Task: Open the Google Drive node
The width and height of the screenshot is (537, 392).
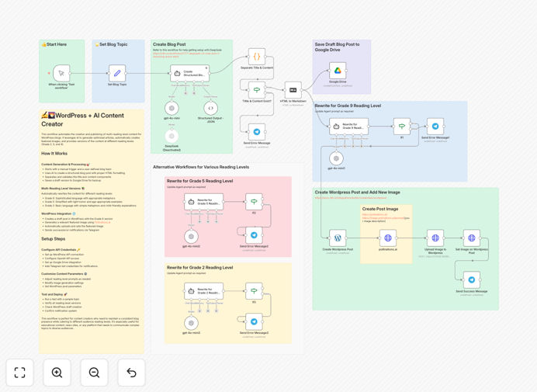Action: [338, 71]
